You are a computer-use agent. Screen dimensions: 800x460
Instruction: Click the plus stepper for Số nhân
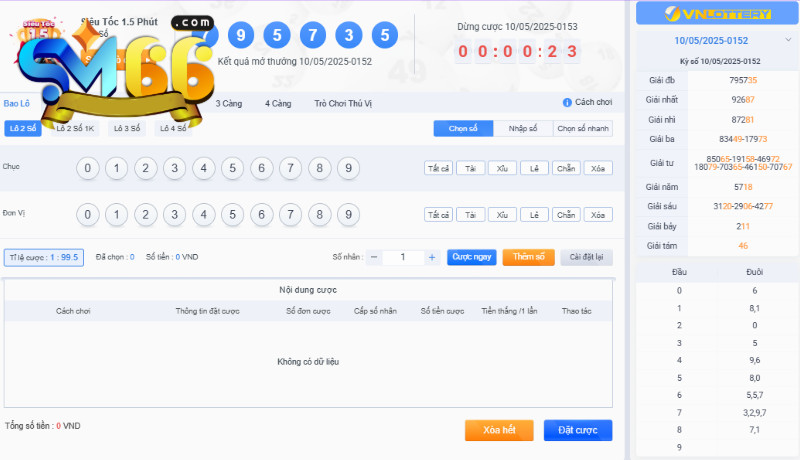click(x=432, y=257)
